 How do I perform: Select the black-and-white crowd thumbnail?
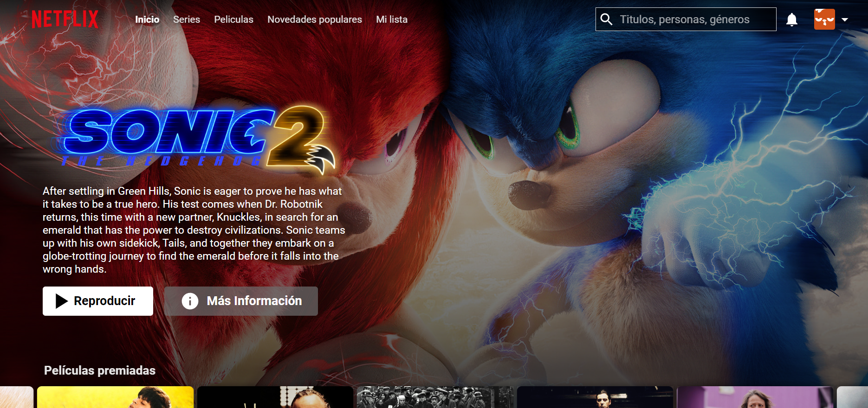pyautogui.click(x=435, y=397)
